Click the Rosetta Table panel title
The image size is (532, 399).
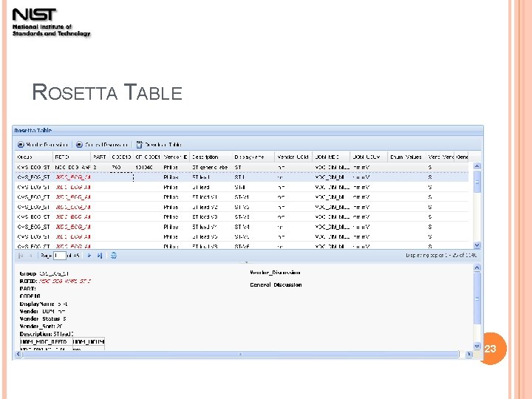(33, 130)
